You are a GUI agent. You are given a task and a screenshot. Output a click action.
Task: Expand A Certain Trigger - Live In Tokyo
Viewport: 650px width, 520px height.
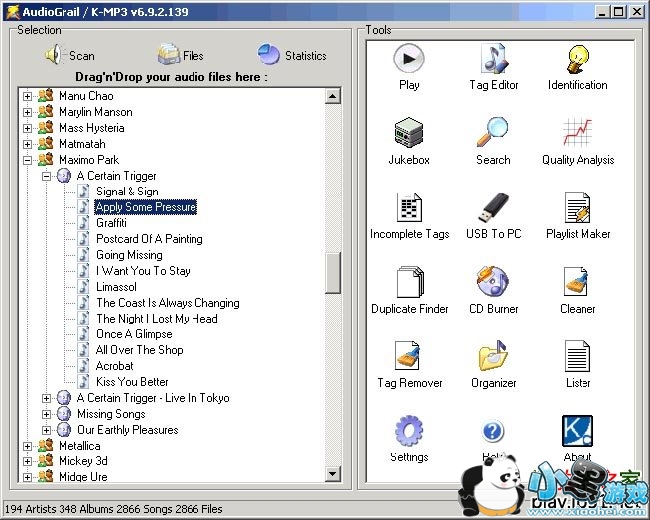(x=46, y=398)
